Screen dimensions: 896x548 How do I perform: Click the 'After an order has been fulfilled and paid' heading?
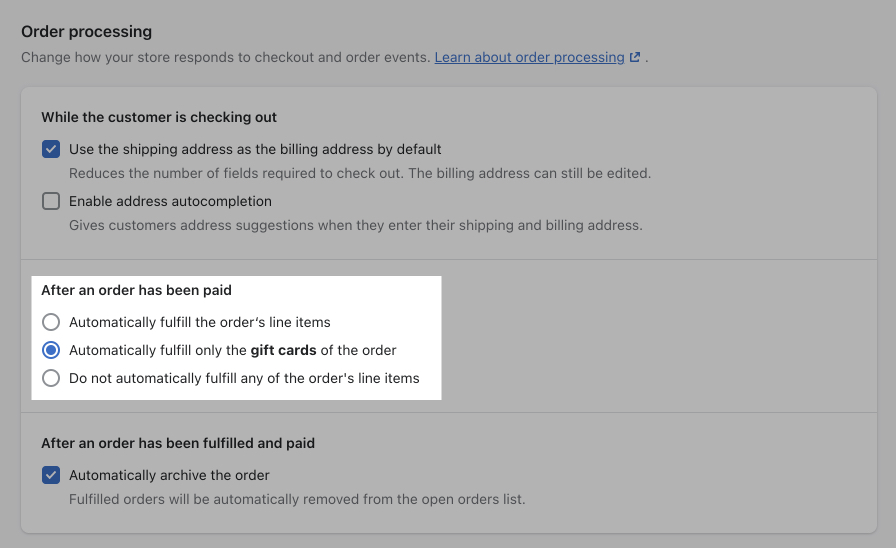point(178,443)
